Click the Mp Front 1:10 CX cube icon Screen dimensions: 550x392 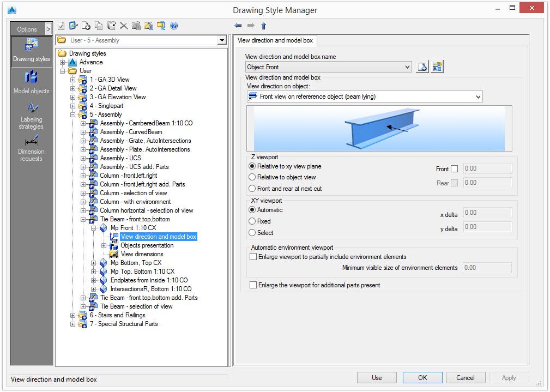point(103,228)
